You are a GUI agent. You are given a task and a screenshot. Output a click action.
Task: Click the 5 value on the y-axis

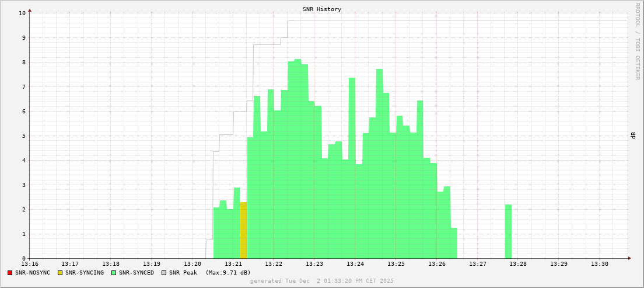tap(23, 136)
